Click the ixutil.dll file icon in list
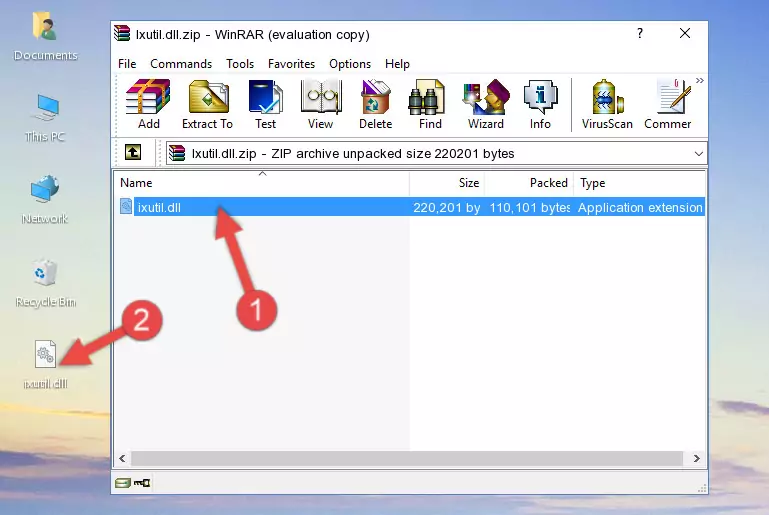 click(x=126, y=206)
